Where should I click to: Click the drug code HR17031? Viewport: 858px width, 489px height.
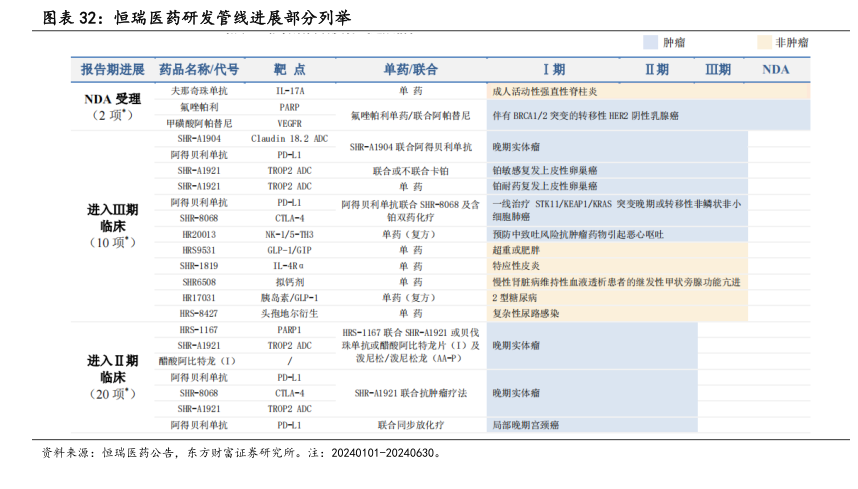click(199, 298)
